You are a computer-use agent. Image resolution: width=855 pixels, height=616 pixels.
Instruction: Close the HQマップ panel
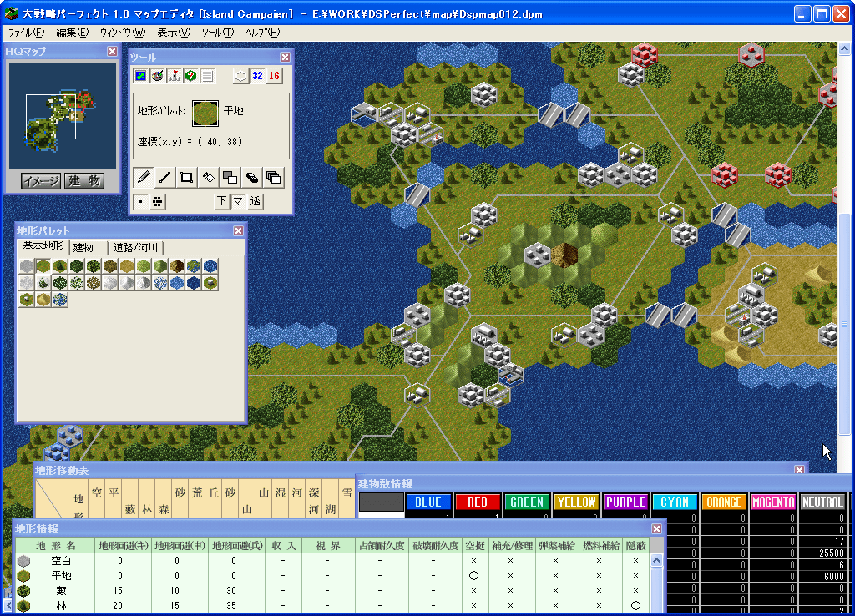pos(113,51)
